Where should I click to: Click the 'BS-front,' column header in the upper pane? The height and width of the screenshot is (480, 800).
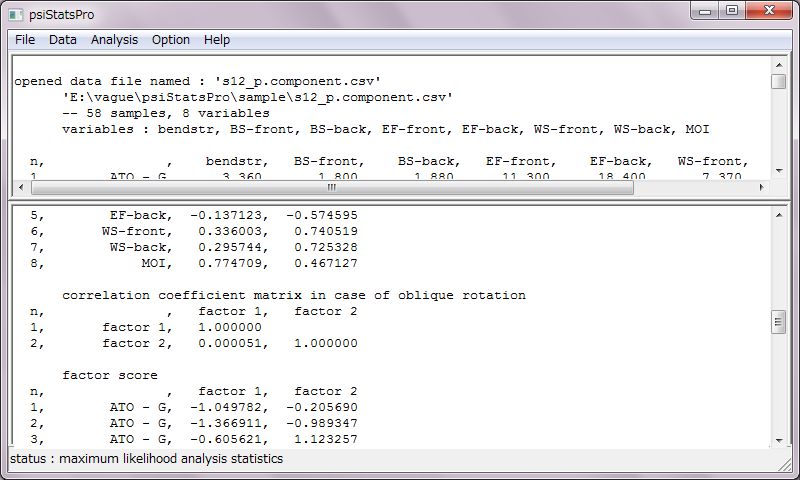[x=329, y=162]
